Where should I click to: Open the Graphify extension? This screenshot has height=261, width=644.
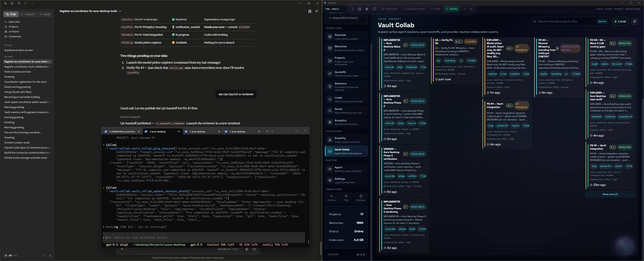point(346,140)
